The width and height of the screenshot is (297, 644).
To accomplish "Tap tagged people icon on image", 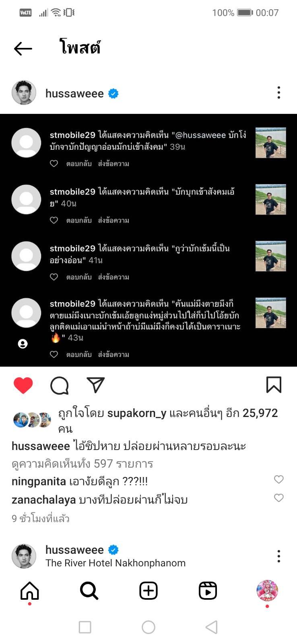I will (x=23, y=344).
